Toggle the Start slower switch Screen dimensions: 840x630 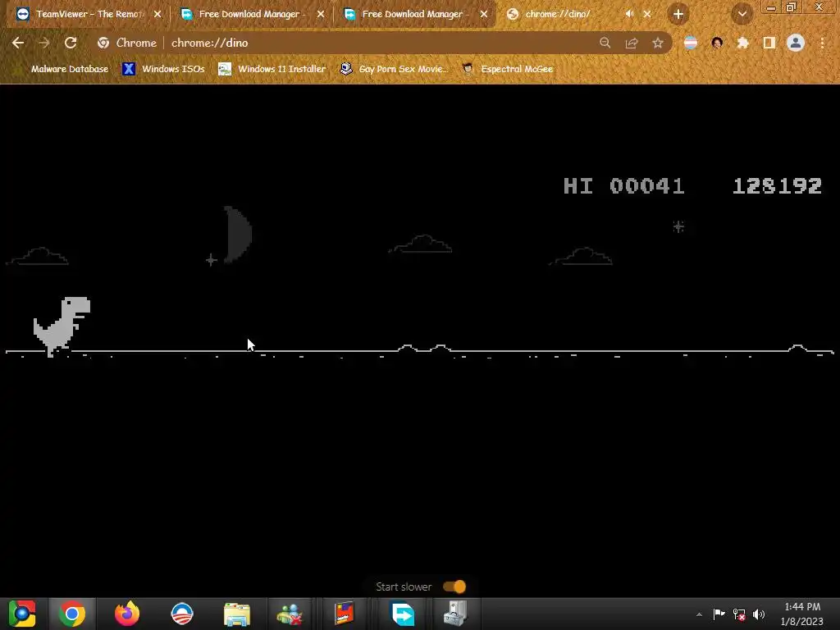(x=454, y=587)
